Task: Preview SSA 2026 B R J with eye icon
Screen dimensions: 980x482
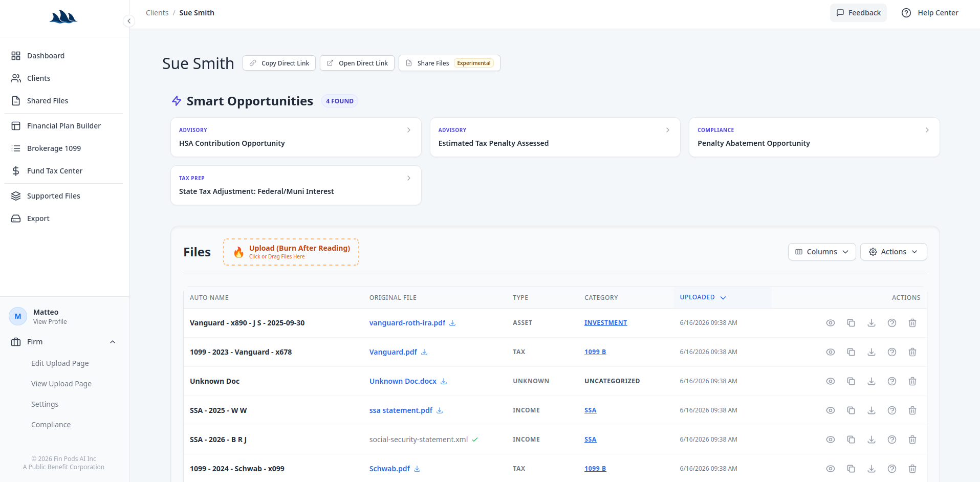Action: [831, 440]
